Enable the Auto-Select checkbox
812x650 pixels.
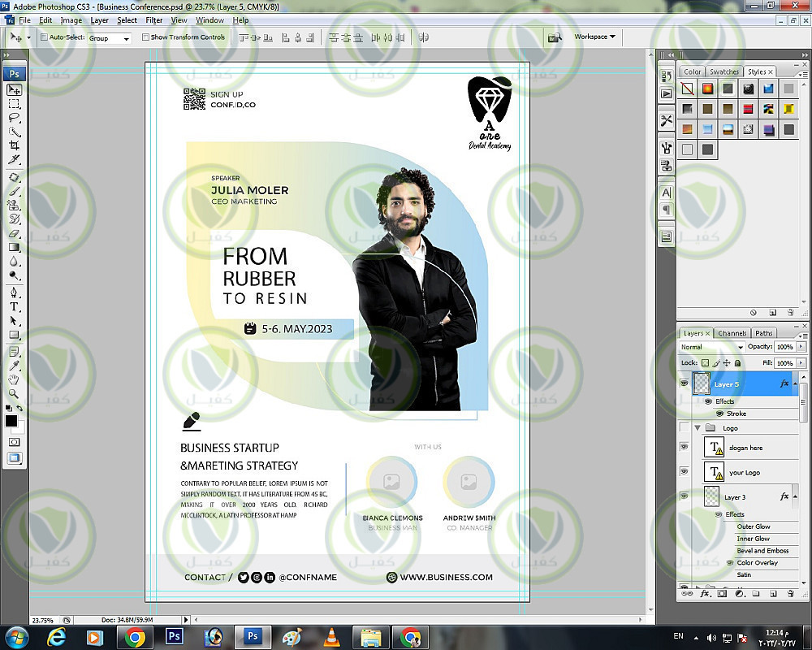44,37
